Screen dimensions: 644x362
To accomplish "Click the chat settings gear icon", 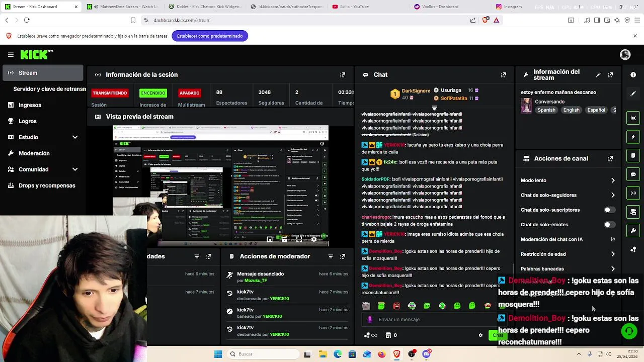I will click(x=480, y=335).
